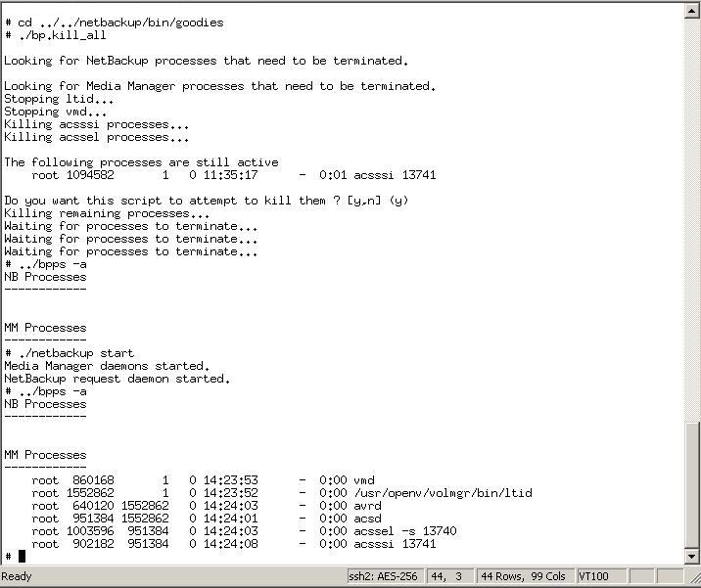Click 'The following processes are still active'
This screenshot has width=701, height=588.
(x=141, y=162)
